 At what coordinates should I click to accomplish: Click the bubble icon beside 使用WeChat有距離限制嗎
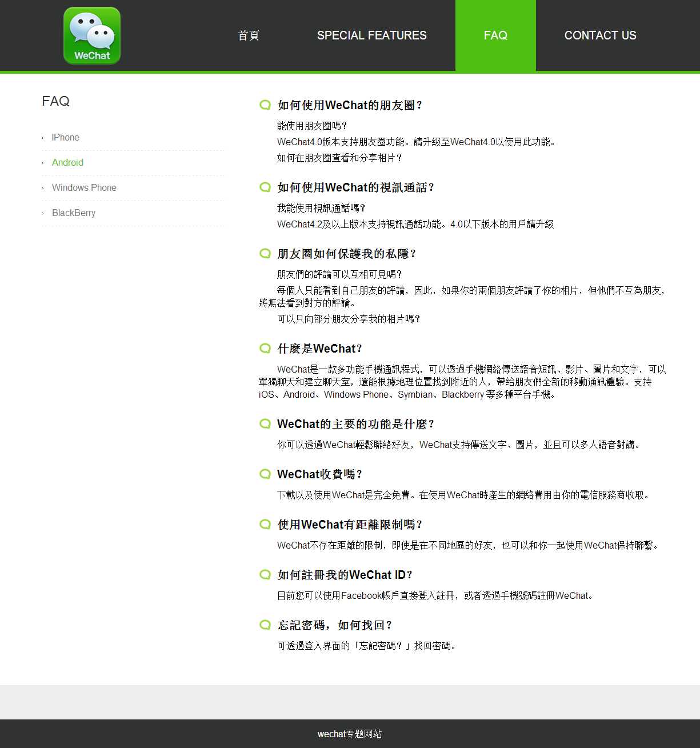(x=265, y=524)
